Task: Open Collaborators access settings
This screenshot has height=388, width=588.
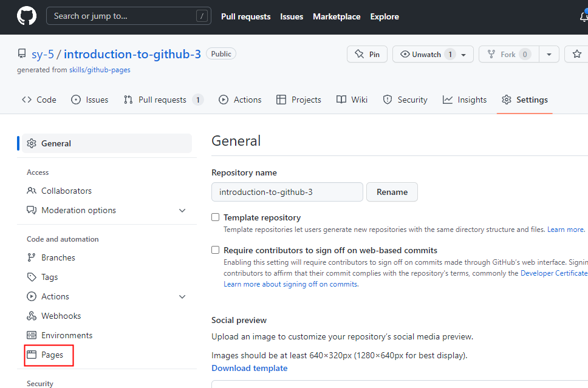Action: click(x=66, y=191)
